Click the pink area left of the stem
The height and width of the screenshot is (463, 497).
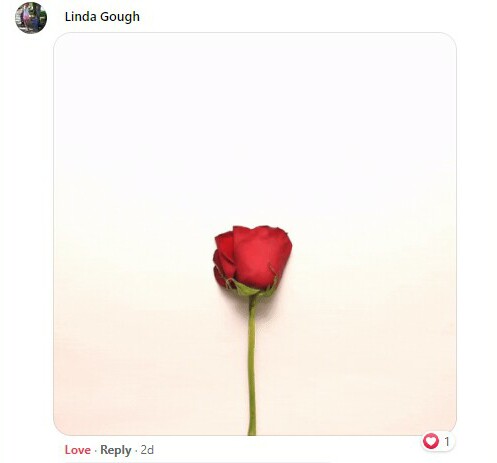[x=150, y=367]
